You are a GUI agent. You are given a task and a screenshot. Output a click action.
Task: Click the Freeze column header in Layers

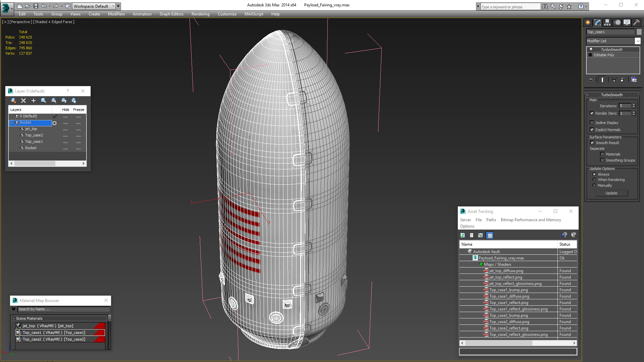click(x=79, y=110)
